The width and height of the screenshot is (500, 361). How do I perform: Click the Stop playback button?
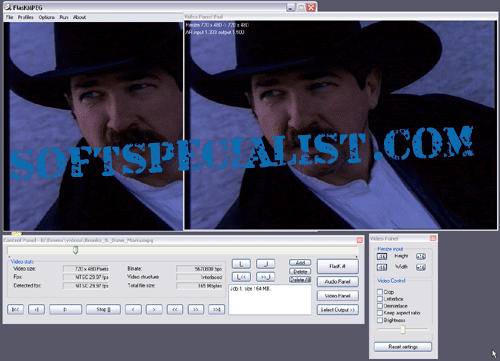[x=103, y=309]
